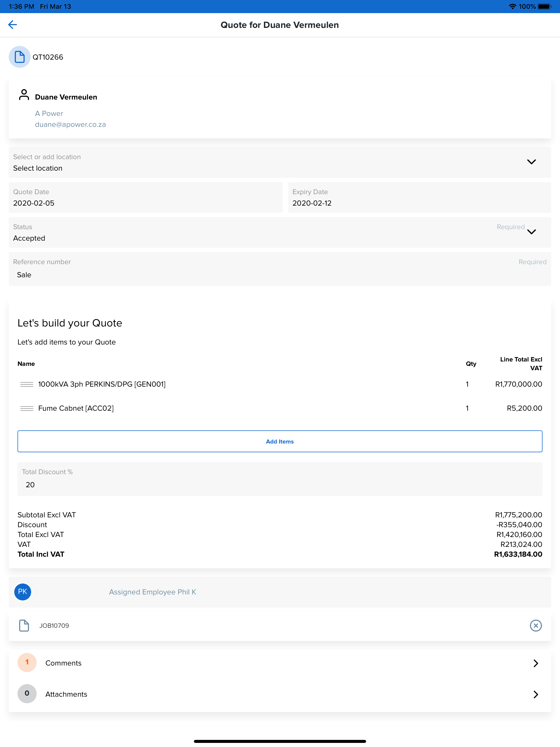Open the duane@apower.co.za email link

point(70,124)
